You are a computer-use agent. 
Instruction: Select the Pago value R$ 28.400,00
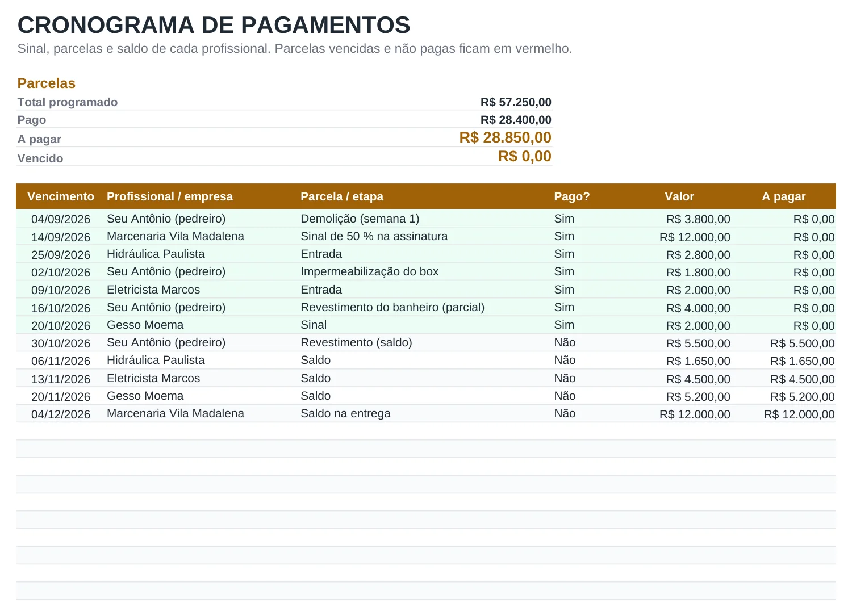(x=516, y=120)
